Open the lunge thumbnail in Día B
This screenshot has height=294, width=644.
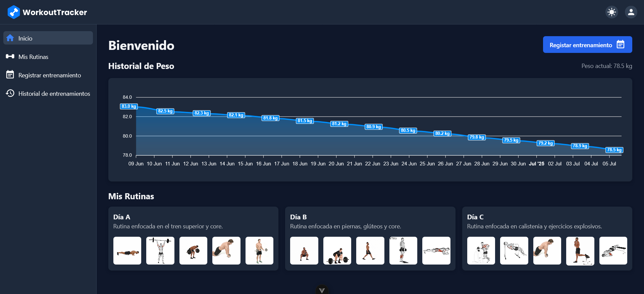[x=370, y=251]
